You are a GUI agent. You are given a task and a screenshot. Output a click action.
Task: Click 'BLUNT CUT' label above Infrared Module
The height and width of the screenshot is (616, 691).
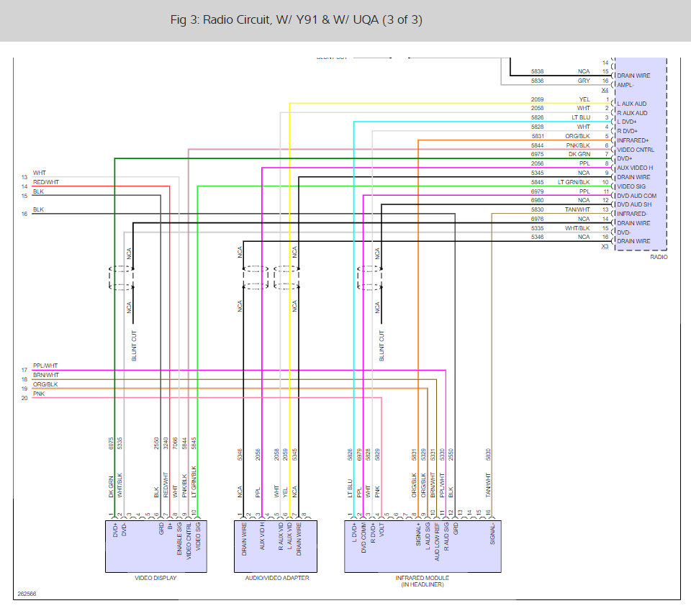pyautogui.click(x=381, y=346)
